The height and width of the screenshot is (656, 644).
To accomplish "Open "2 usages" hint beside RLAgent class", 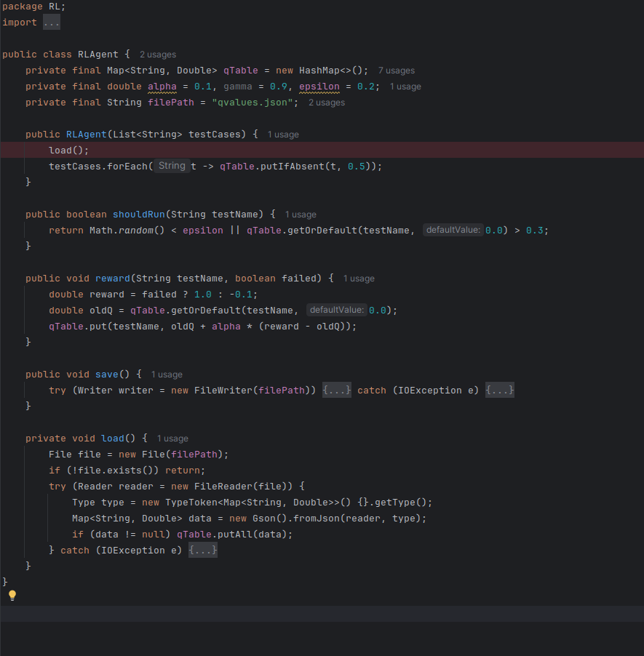I will pyautogui.click(x=158, y=55).
